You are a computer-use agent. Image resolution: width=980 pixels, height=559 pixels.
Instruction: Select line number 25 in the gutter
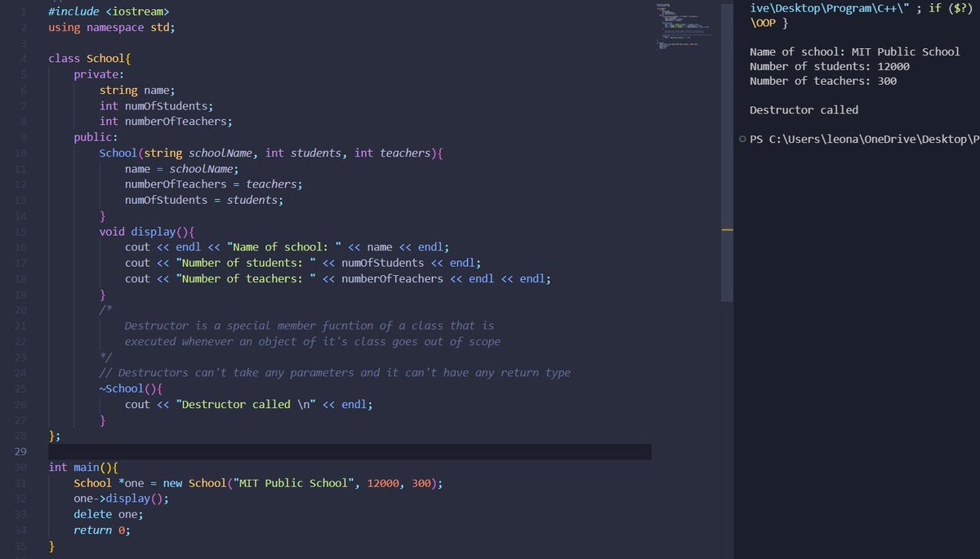(21, 388)
